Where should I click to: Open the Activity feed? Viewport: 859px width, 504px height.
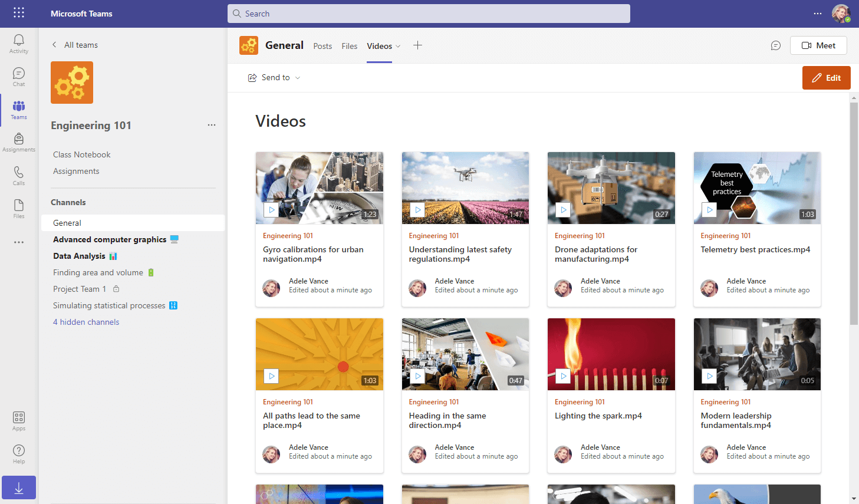click(18, 43)
